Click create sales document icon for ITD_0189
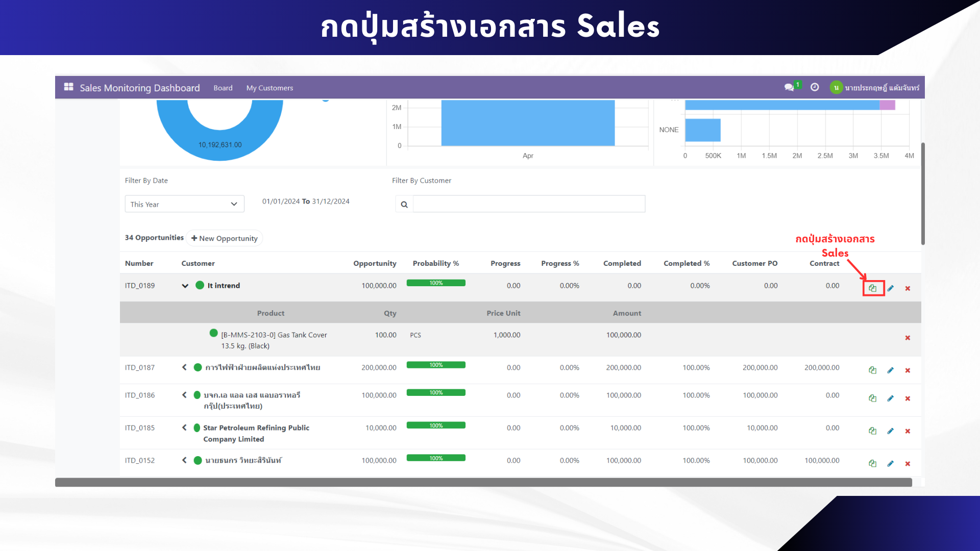The image size is (980, 551). [x=872, y=288]
